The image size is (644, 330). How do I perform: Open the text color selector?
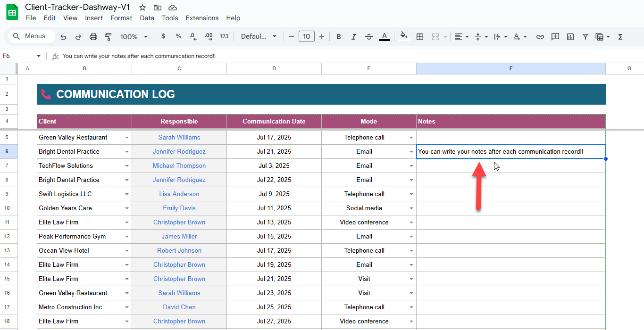click(385, 36)
